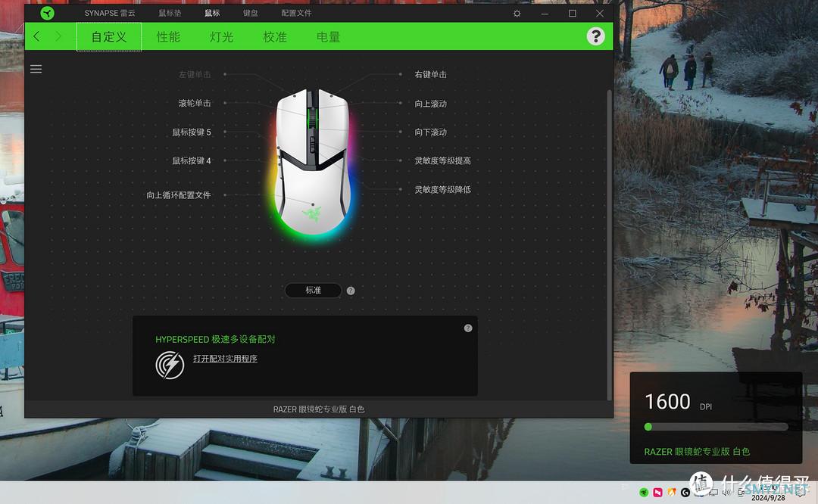Screen dimensions: 818x504
Task: Select 向上循环配置文件 assignment
Action: click(x=179, y=195)
